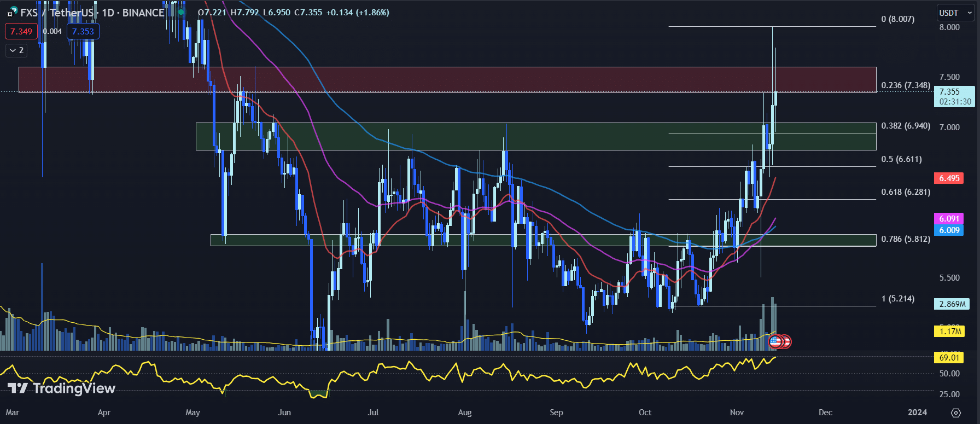Open the front US flag economic event marker
Screen dimensions: 980x424
click(x=775, y=342)
